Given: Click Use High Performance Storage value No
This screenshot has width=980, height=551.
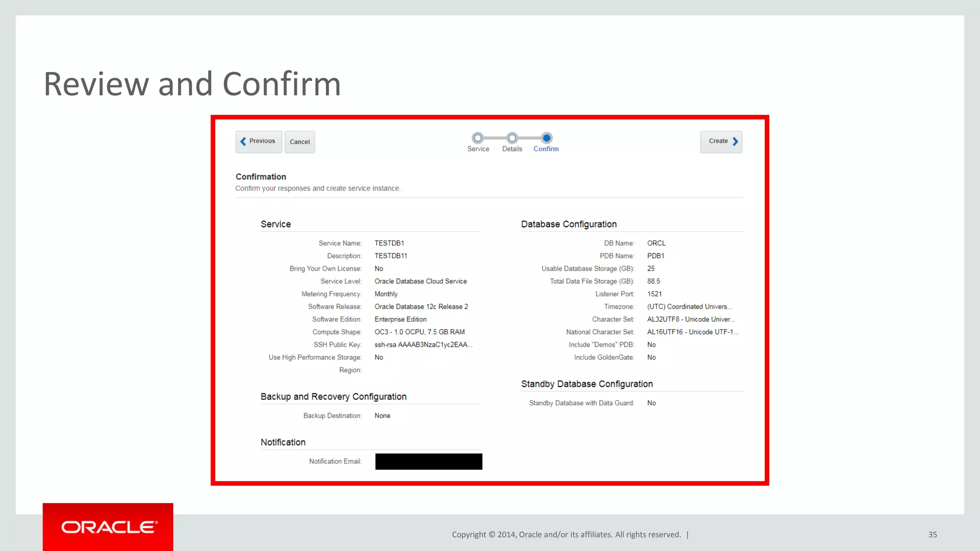Looking at the screenshot, I should tap(379, 357).
